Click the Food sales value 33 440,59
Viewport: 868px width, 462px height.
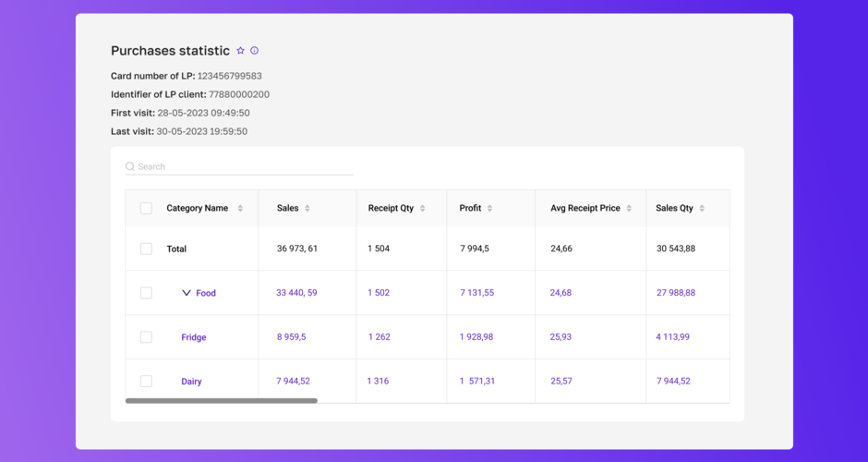pyautogui.click(x=296, y=293)
